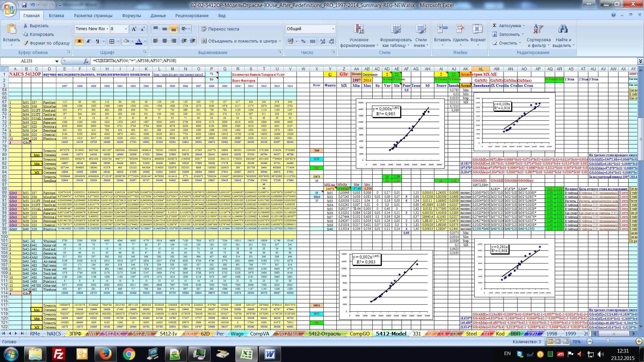Click the zoom slider in status bar
This screenshot has height=362, width=644.
coord(607,342)
